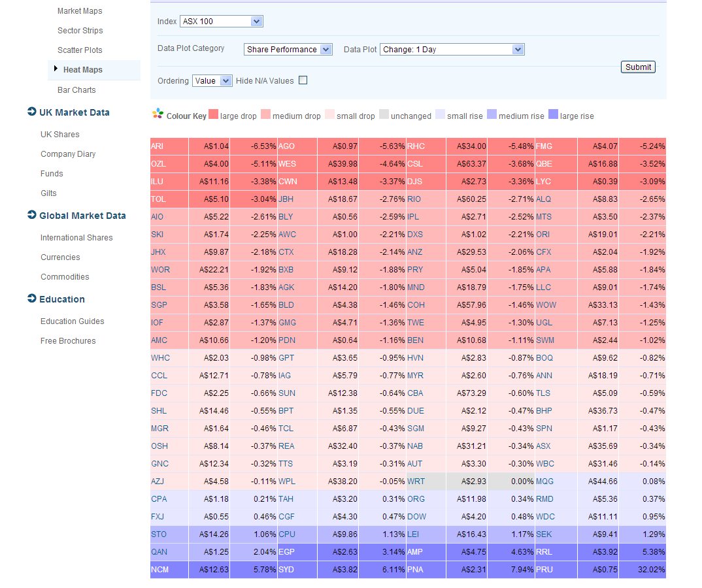Click the small rise legend swatch
The width and height of the screenshot is (702, 588).
[x=441, y=115]
